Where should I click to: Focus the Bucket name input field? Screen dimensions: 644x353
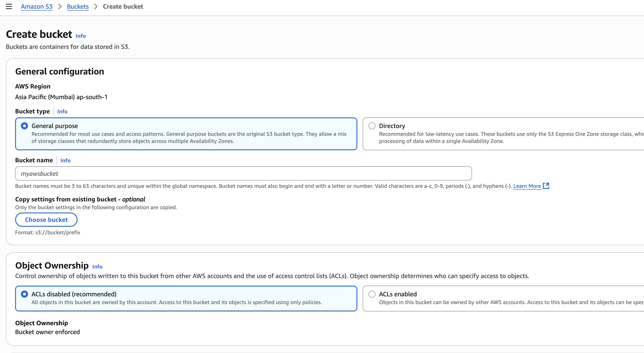click(243, 174)
